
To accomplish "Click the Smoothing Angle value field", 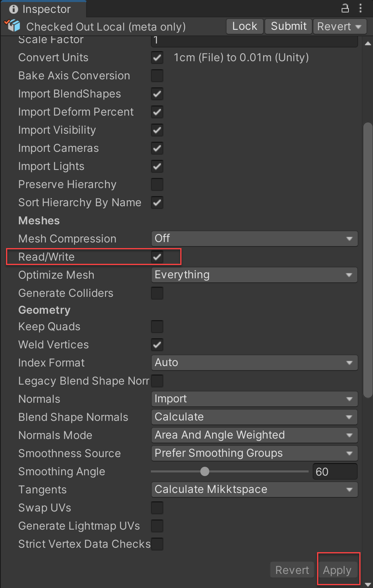I will pos(335,472).
